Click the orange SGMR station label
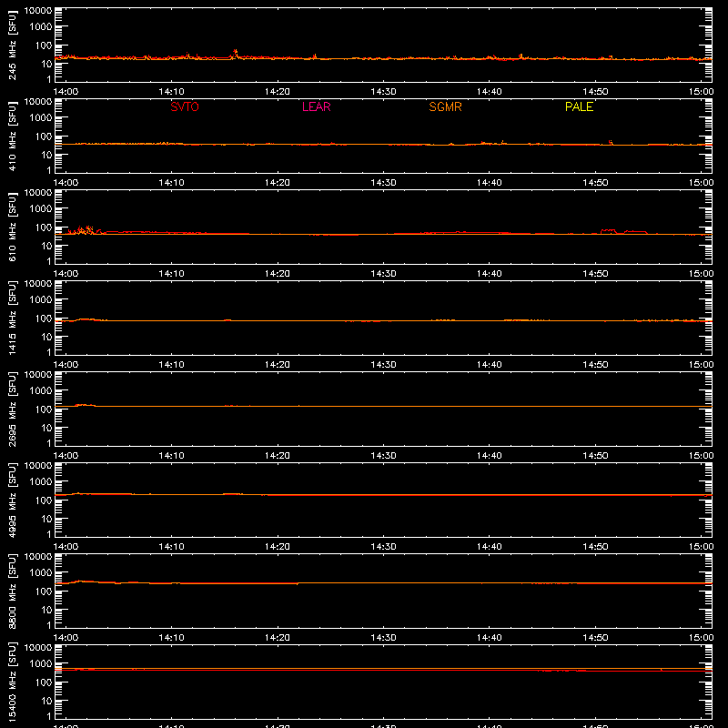This screenshot has height=728, width=728. point(445,106)
